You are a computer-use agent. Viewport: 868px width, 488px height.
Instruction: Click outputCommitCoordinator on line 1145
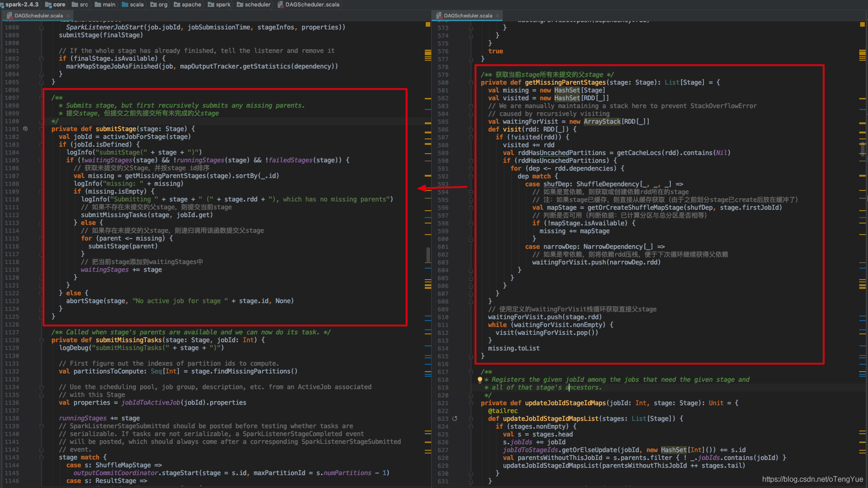[x=116, y=473]
